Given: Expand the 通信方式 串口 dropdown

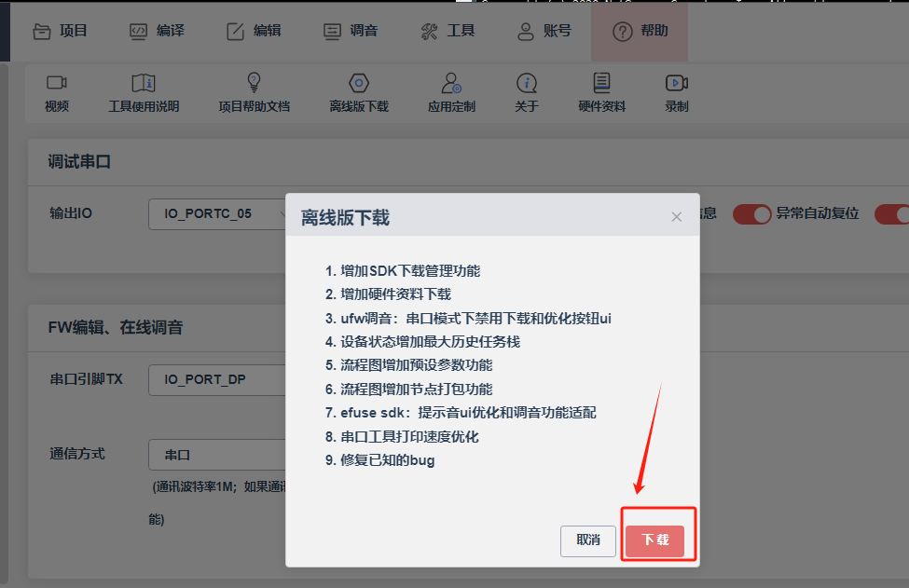Looking at the screenshot, I should click(x=217, y=455).
